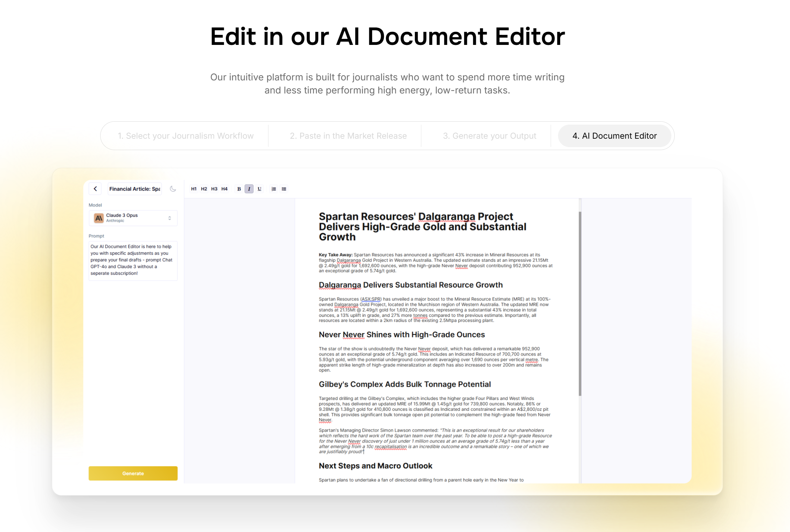Screen dimensions: 790x532
Task: Apply H4 heading format
Action: coord(224,189)
